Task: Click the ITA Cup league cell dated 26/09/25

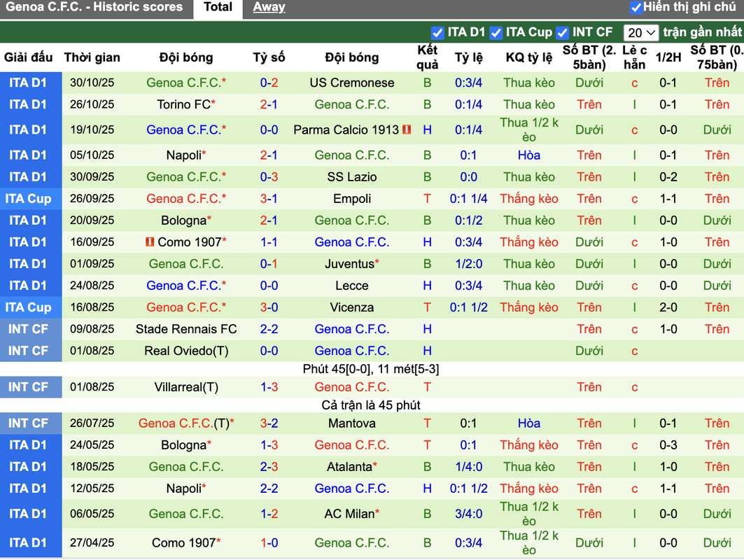Action: 31,199
